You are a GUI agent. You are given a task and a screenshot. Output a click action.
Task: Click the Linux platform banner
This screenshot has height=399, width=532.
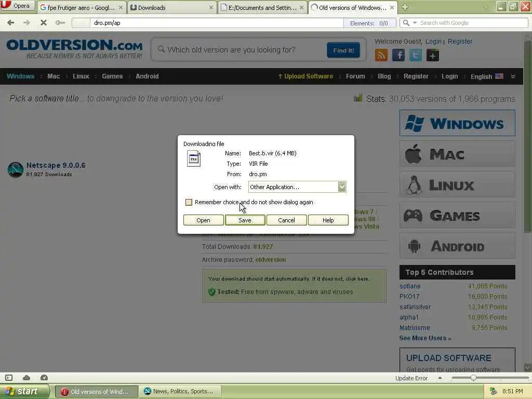457,184
